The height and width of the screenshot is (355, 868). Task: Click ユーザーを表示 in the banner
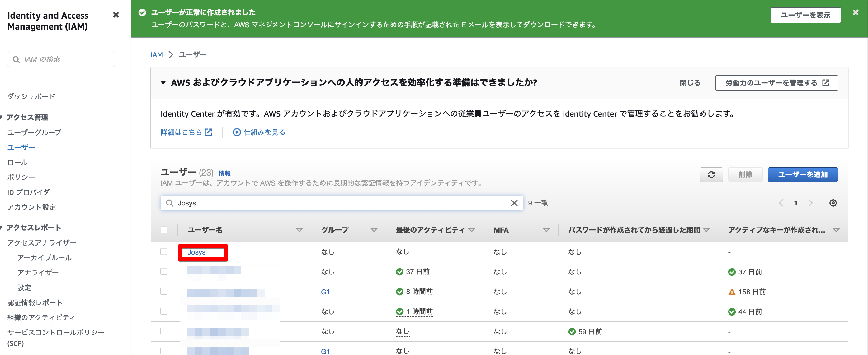tap(805, 15)
